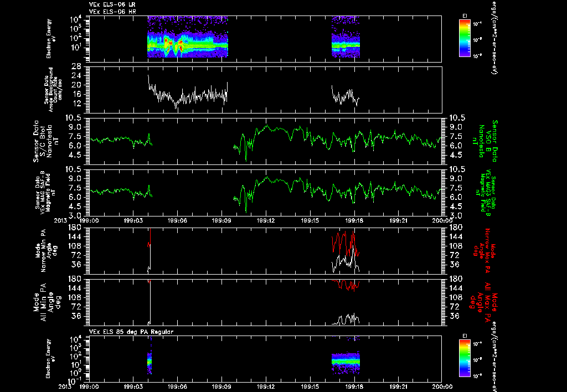Click the "12" tick on count rate axis

pos(76,104)
